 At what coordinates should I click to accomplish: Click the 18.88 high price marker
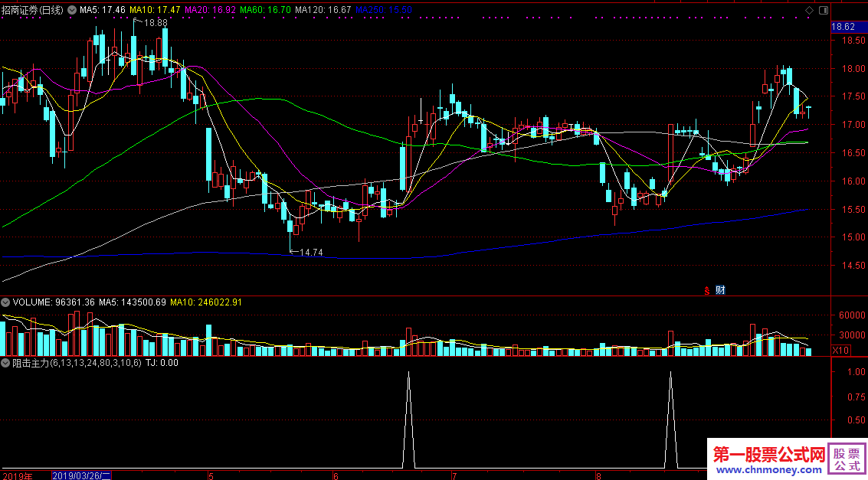156,23
